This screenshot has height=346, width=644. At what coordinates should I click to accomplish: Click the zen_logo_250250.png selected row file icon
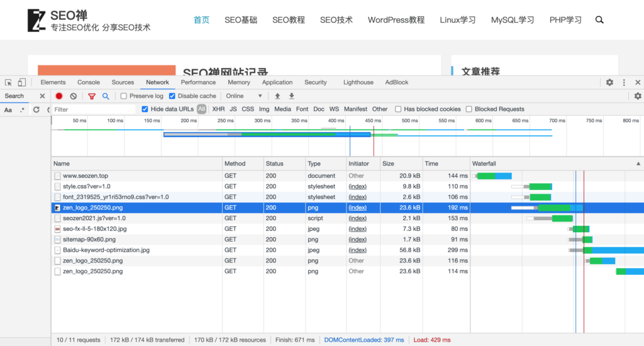pos(57,208)
